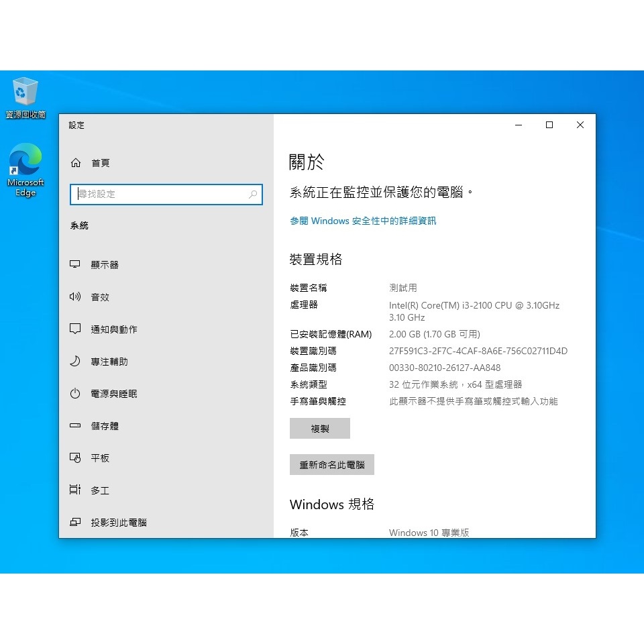Select the Storage (儲存體) drive icon

point(75,426)
